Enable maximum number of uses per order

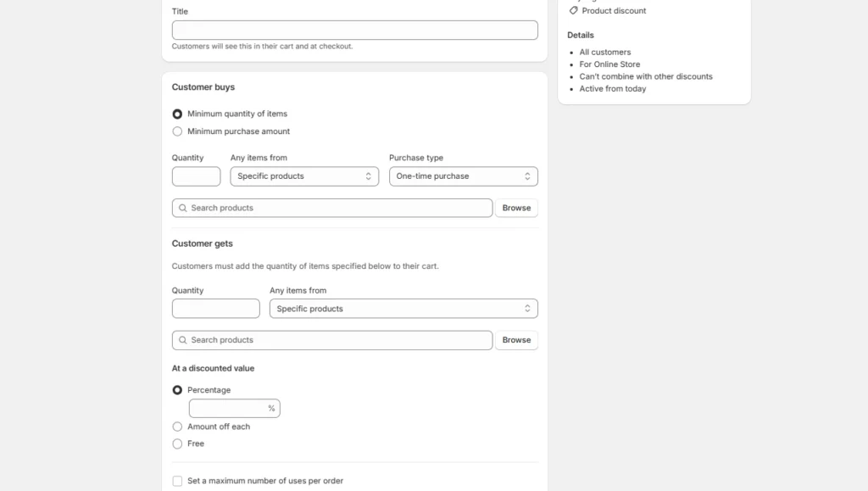coord(177,481)
